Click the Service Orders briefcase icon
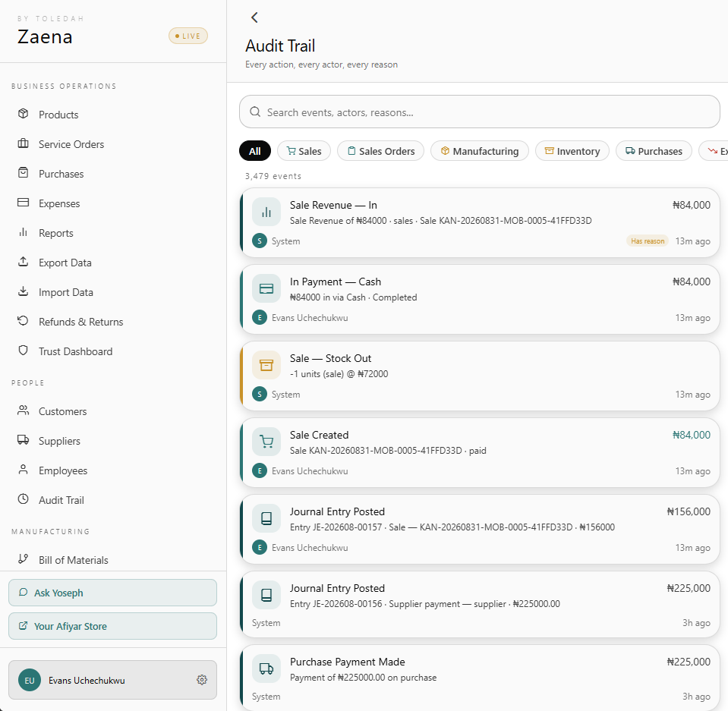The image size is (728, 711). point(24,143)
